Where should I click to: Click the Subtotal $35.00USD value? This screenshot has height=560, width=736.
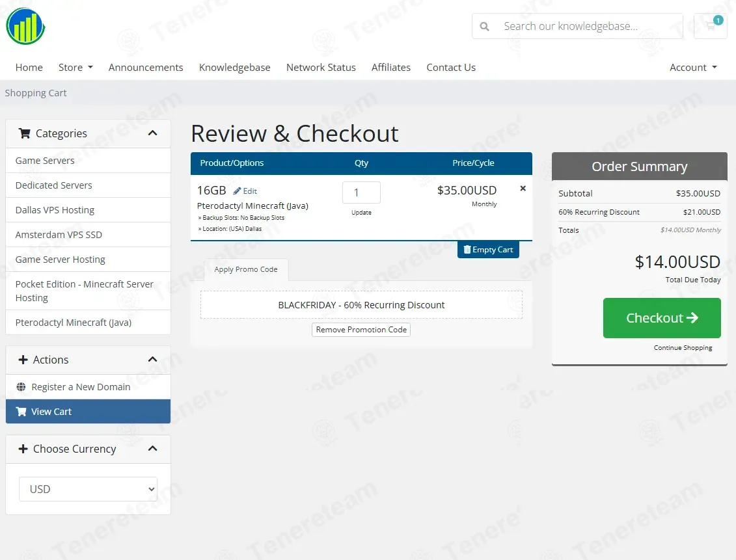tap(698, 193)
